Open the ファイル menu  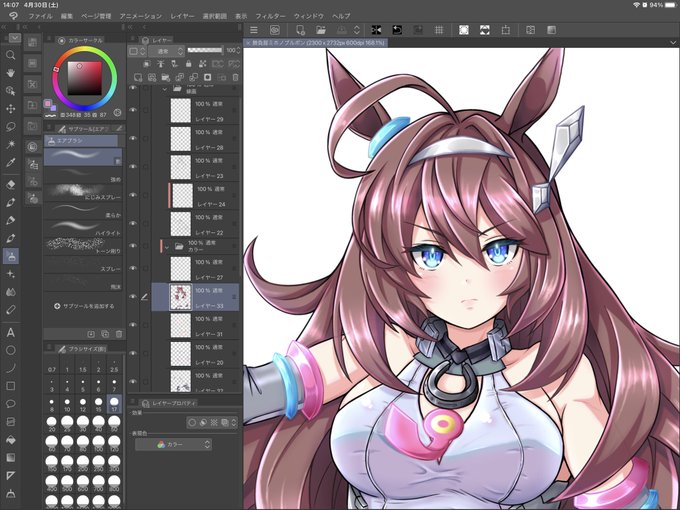coord(40,16)
